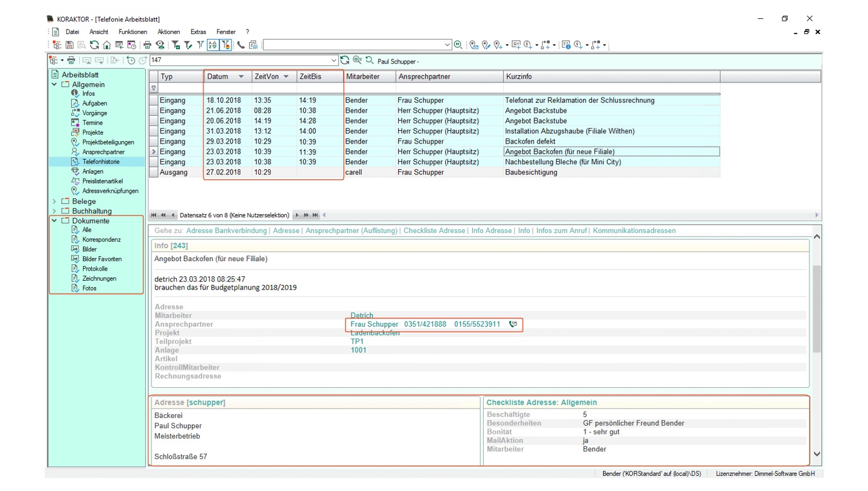
Task: Select row header of the 18.10.2018 entry
Action: 154,101
